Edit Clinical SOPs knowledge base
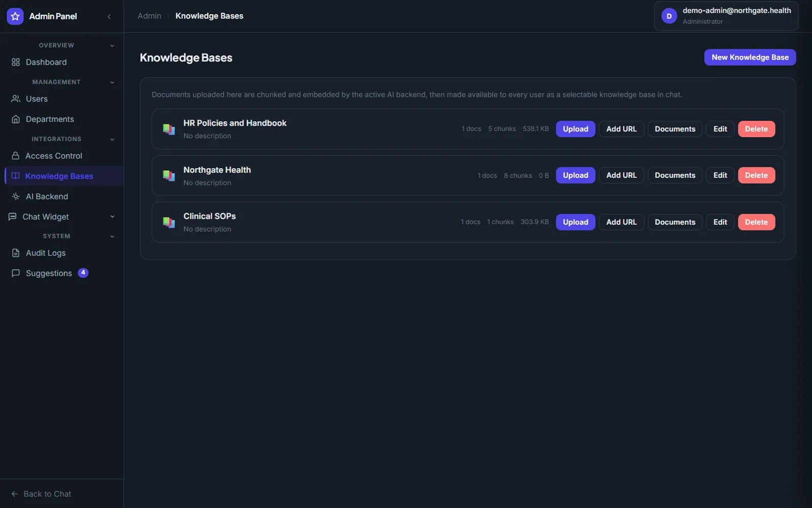This screenshot has height=508, width=812. (x=720, y=222)
